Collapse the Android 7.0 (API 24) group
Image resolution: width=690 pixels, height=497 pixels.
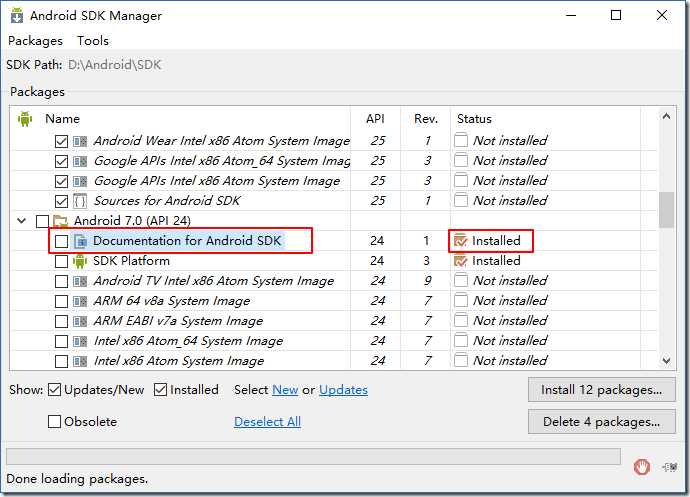coord(22,221)
